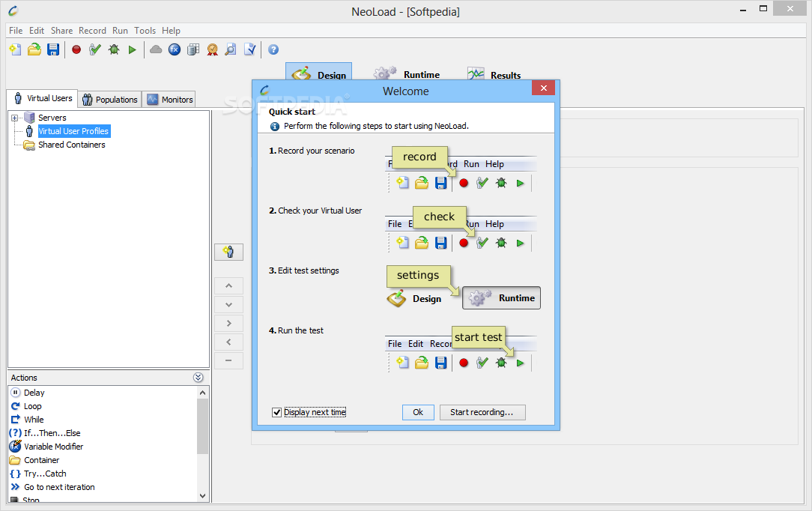Click the green play run-test icon
Viewport: 812px width, 511px height.
(132, 49)
